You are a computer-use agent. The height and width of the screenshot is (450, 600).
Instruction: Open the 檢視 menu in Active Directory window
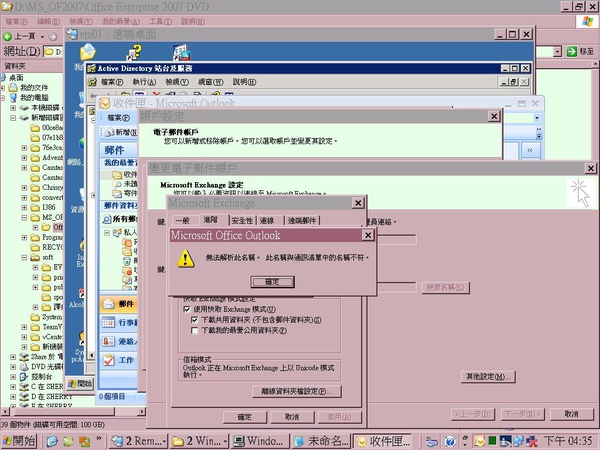[x=177, y=82]
